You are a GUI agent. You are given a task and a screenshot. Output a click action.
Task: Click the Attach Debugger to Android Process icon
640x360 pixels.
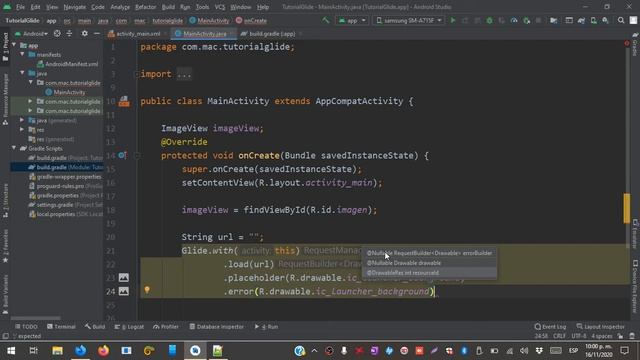coord(527,20)
